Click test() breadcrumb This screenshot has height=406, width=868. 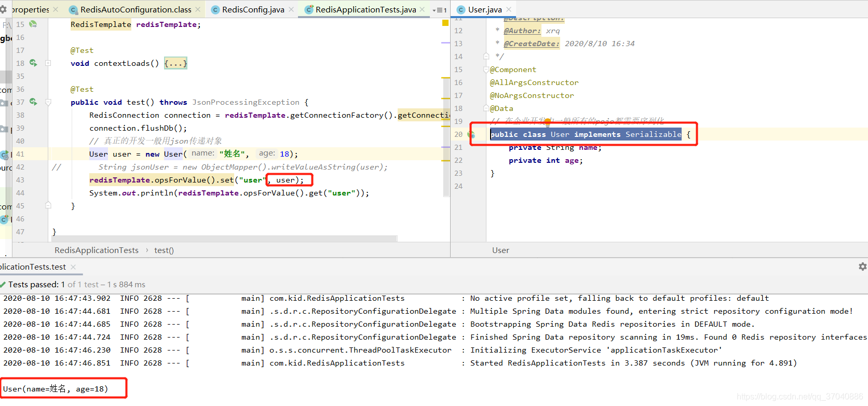coord(164,250)
